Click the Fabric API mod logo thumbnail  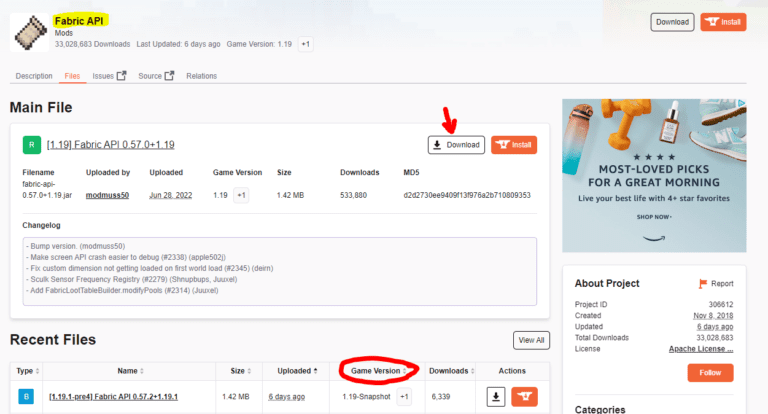(30, 33)
